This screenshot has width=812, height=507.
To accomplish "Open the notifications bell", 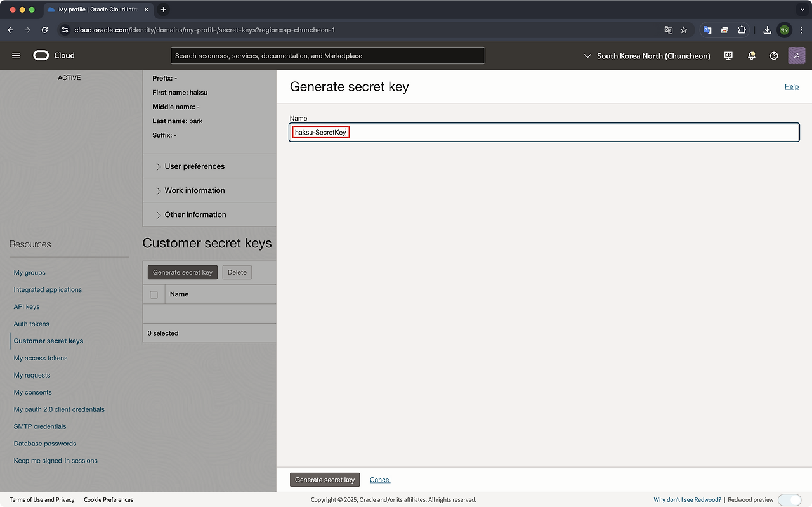I will [752, 56].
